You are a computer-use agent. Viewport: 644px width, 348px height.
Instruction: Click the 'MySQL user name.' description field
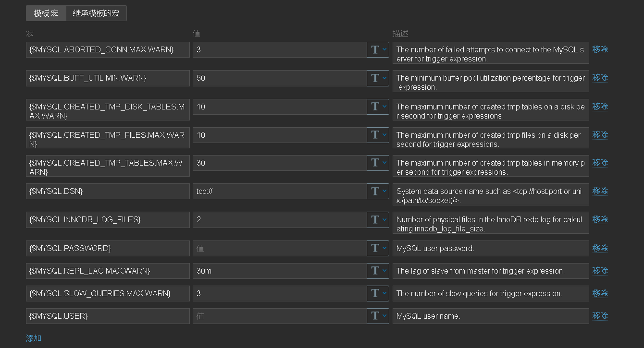pos(490,316)
